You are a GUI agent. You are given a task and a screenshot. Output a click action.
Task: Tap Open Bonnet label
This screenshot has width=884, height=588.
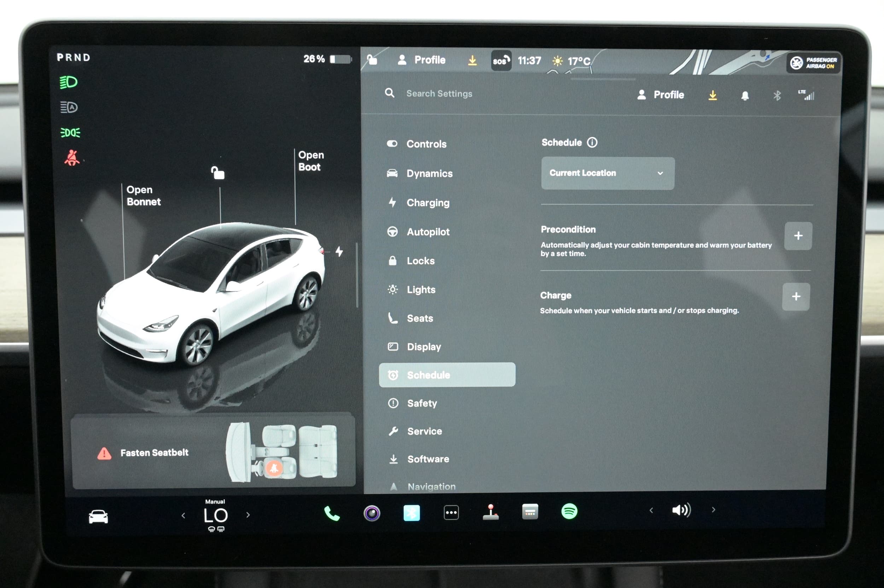143,196
